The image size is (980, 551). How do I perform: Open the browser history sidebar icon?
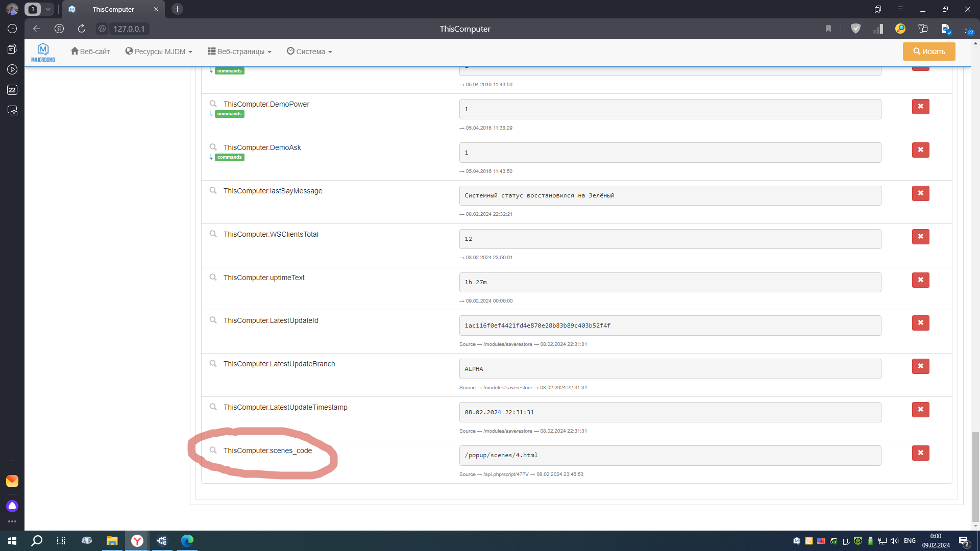pyautogui.click(x=12, y=29)
